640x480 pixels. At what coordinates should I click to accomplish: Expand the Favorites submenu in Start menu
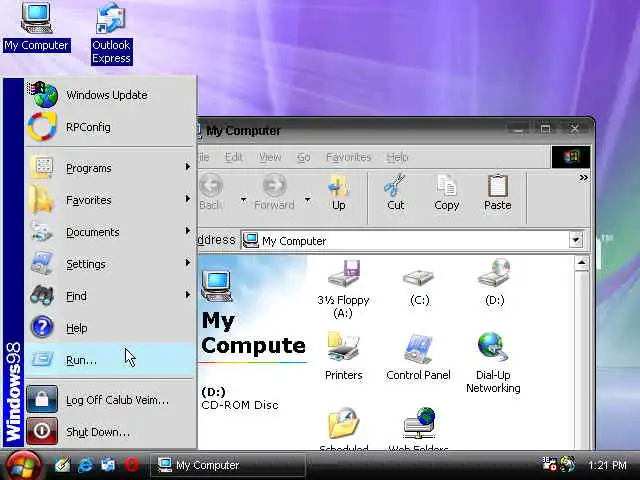pos(110,200)
